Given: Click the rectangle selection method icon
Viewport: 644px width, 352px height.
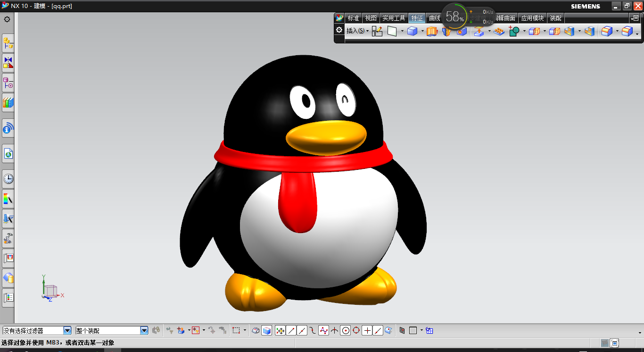Looking at the screenshot, I should coord(236,330).
